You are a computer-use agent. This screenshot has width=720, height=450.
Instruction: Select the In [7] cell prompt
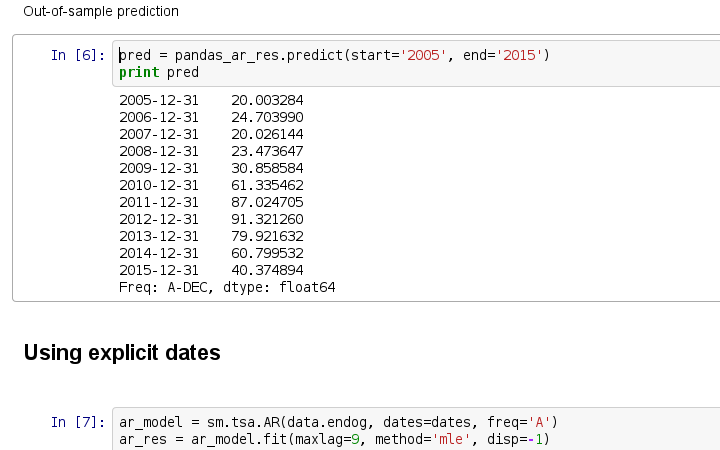point(76,422)
